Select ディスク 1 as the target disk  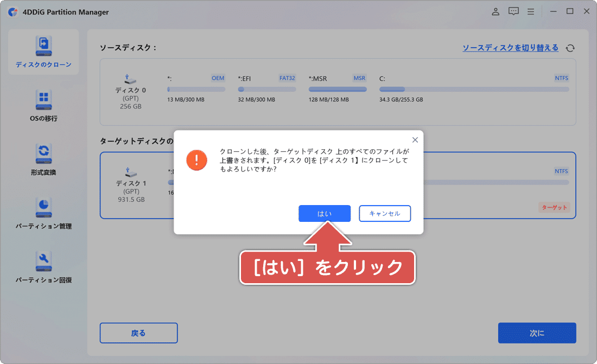tap(131, 184)
